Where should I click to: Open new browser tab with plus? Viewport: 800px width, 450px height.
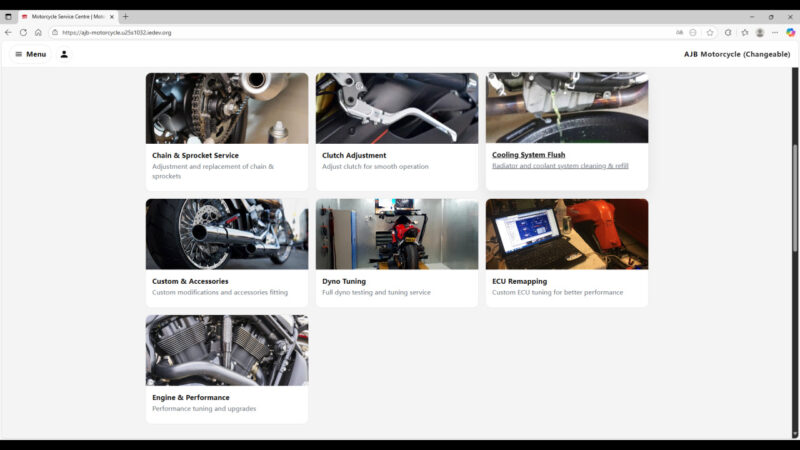[x=125, y=16]
